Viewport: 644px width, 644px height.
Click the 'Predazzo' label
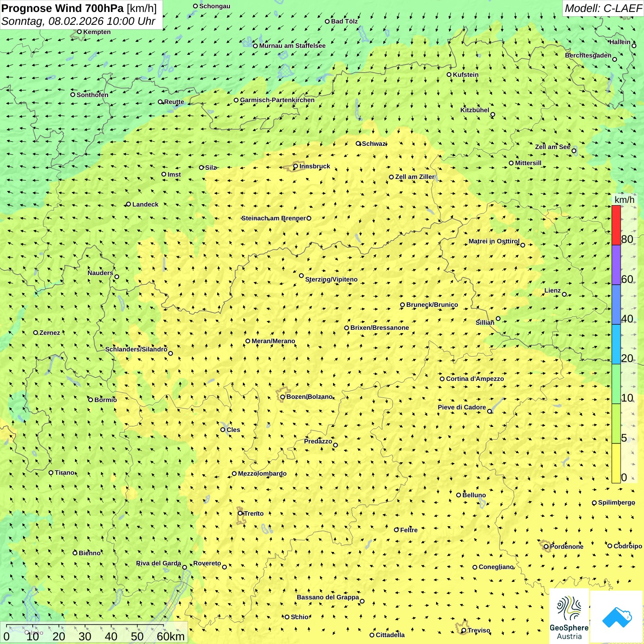(318, 441)
